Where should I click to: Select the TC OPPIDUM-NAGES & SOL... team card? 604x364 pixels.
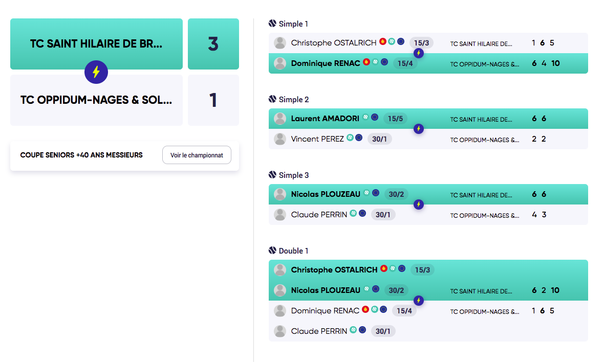96,100
